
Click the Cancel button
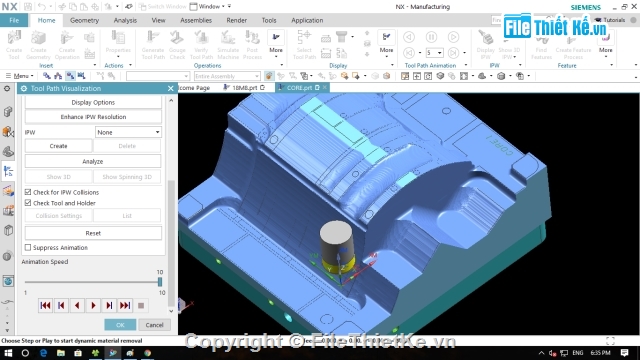point(154,325)
